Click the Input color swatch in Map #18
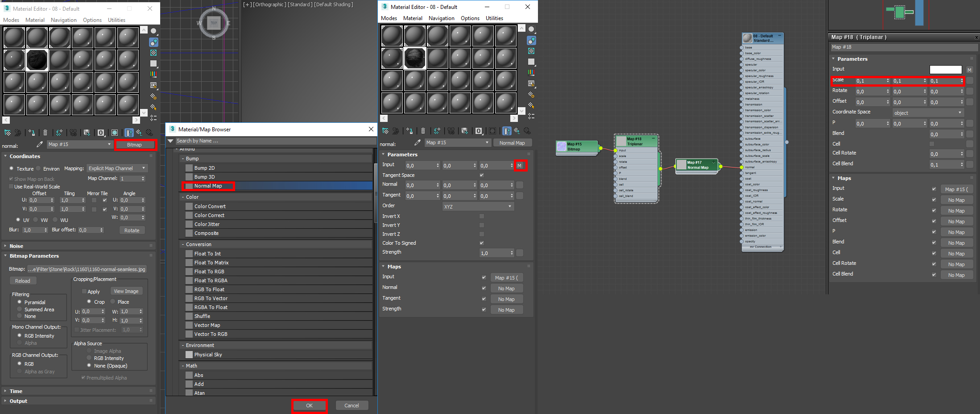The width and height of the screenshot is (980, 414). coord(946,69)
